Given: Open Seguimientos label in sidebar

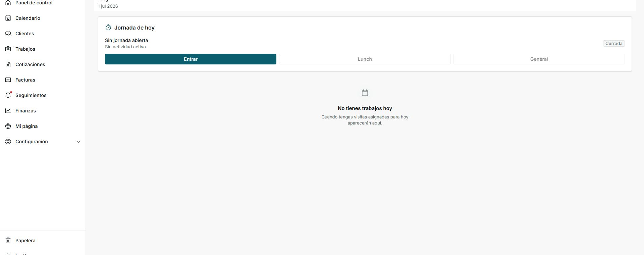Looking at the screenshot, I should coord(31,95).
